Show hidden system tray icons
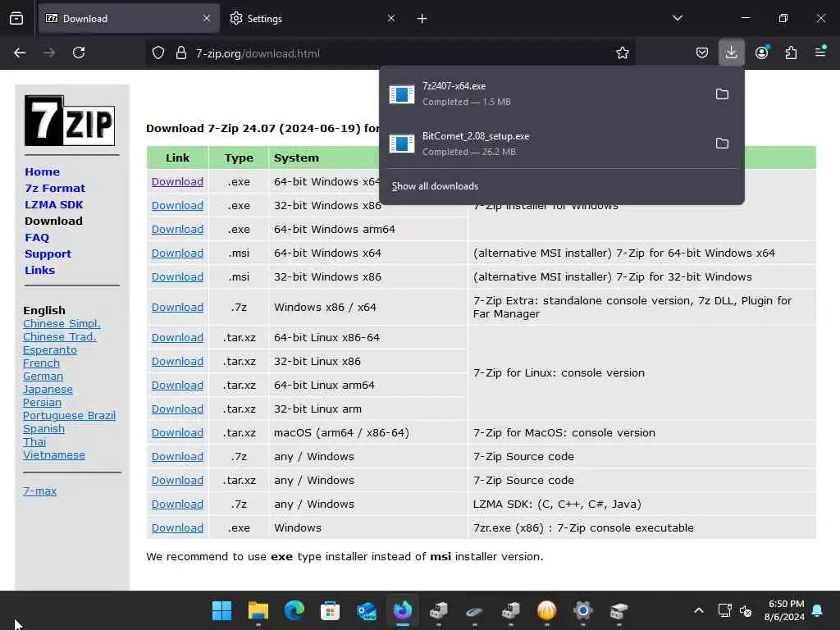840x630 pixels. coord(699,610)
